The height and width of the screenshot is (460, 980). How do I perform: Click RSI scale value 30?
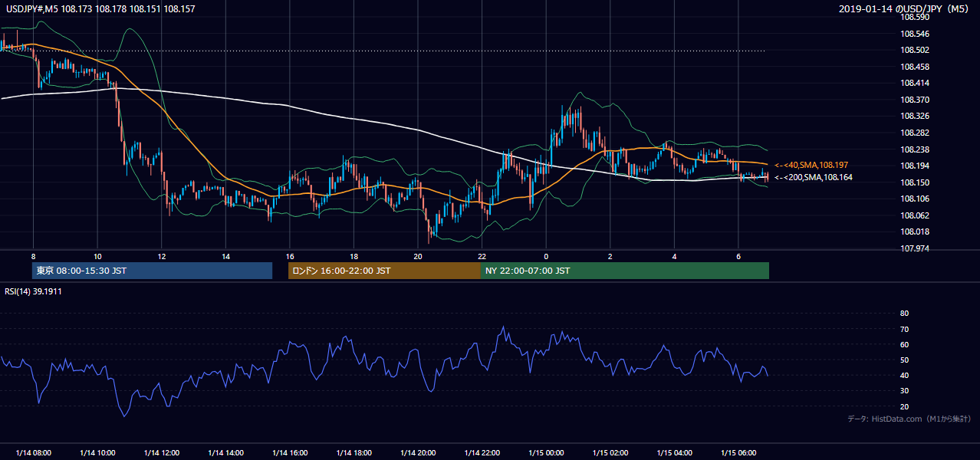pyautogui.click(x=904, y=391)
